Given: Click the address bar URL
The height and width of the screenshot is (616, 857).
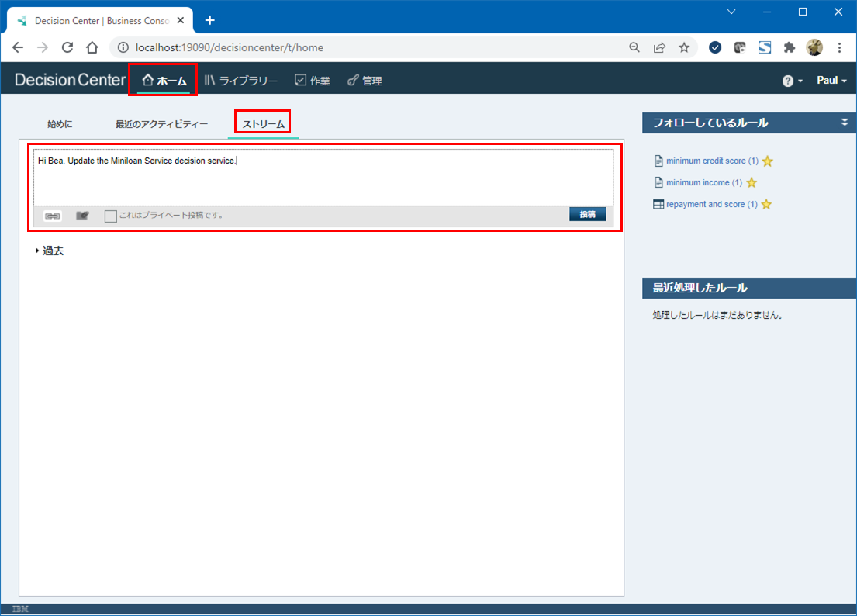Looking at the screenshot, I should pos(230,47).
